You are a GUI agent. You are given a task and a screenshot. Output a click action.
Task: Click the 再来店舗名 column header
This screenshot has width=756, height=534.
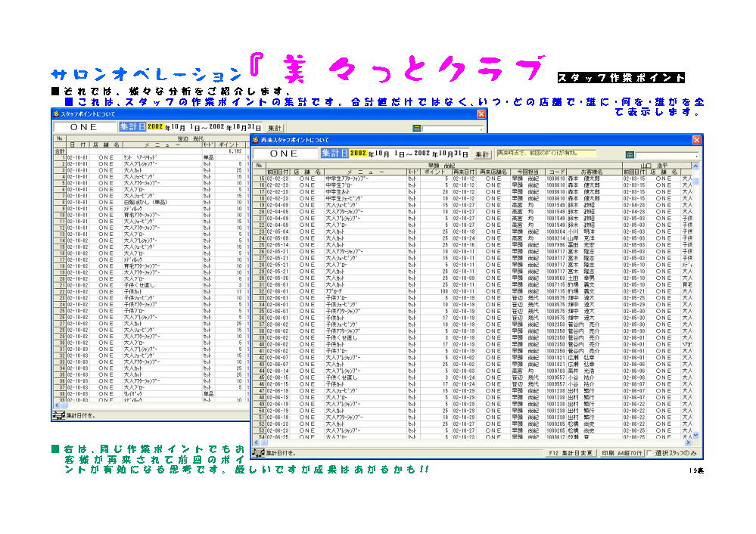click(x=493, y=172)
